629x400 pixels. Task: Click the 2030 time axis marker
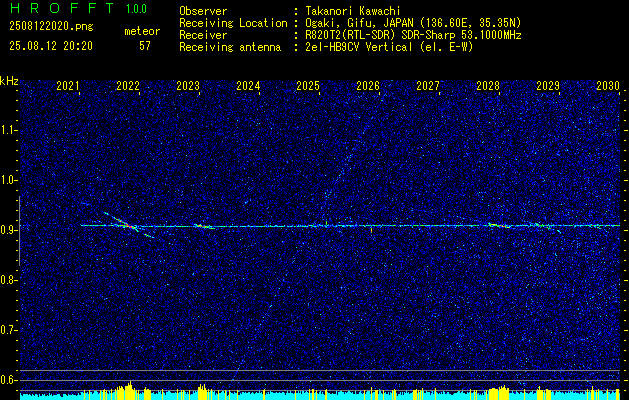[608, 86]
